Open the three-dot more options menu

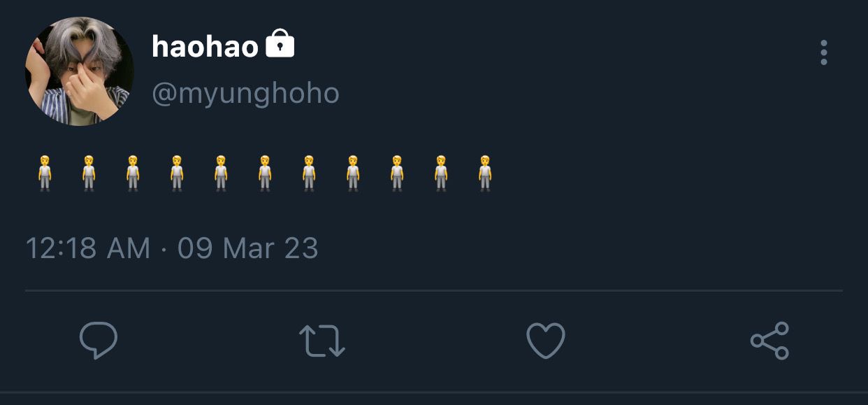coord(824,52)
